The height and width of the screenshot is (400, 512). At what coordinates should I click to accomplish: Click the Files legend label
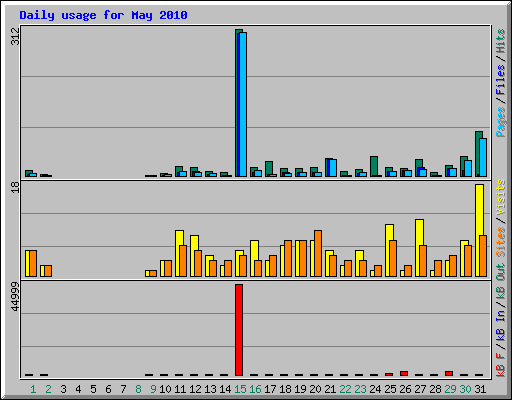click(501, 79)
